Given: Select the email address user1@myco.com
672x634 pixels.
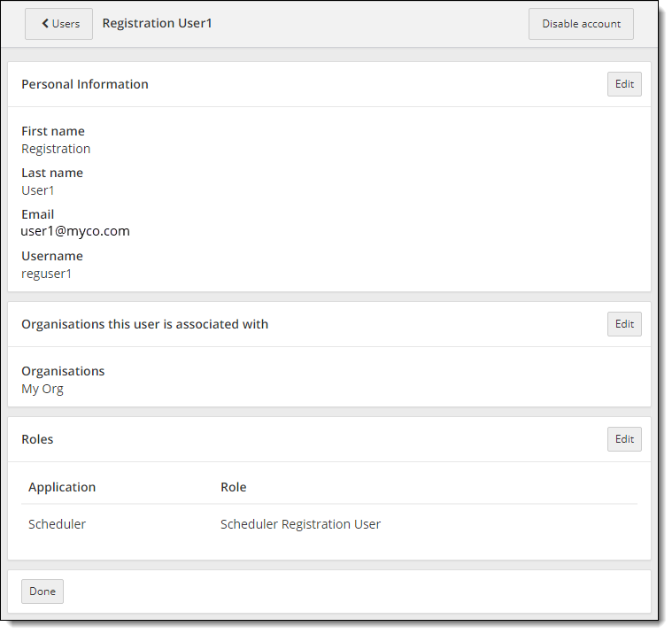Looking at the screenshot, I should point(75,231).
